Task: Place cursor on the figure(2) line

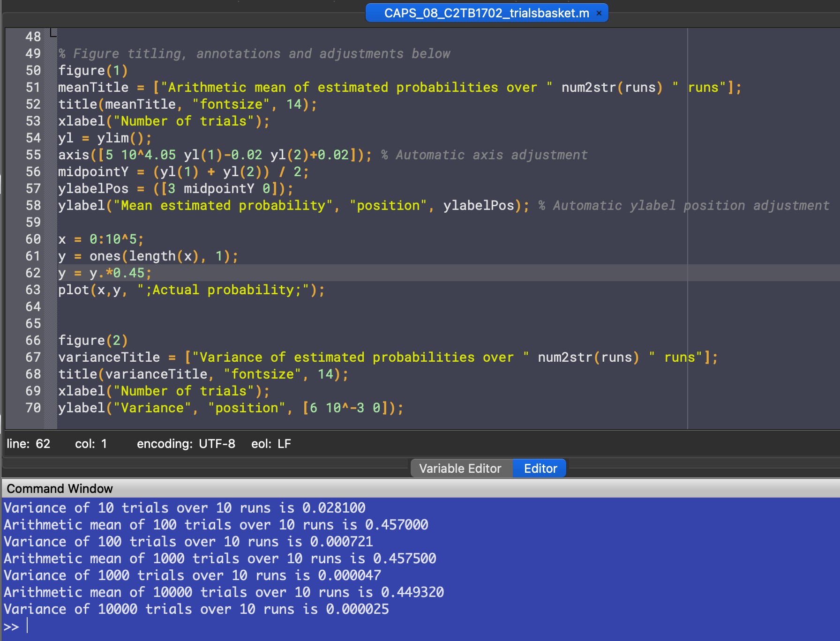Action: (93, 340)
